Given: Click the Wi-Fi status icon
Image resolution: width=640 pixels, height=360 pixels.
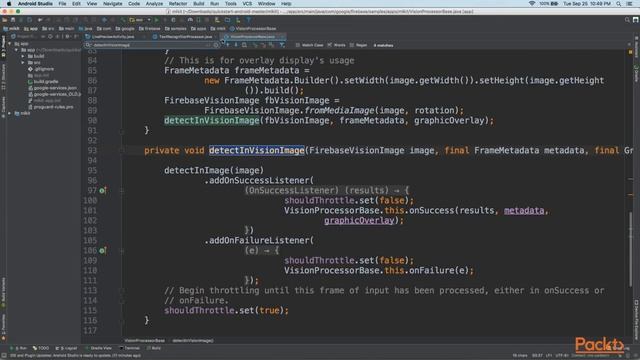Looking at the screenshot, I should (531, 4).
